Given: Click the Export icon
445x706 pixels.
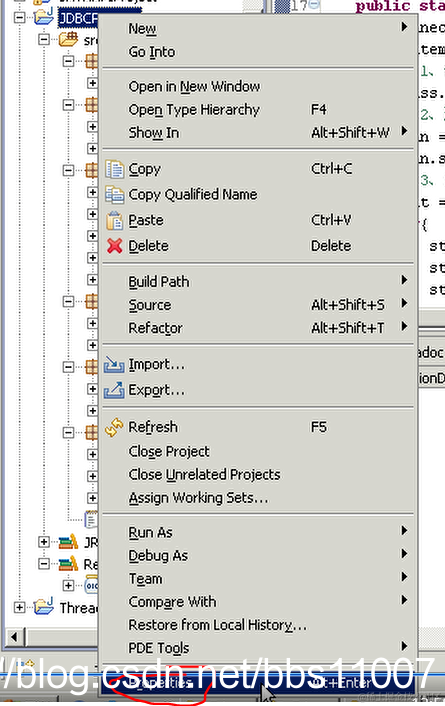Looking at the screenshot, I should [x=114, y=390].
